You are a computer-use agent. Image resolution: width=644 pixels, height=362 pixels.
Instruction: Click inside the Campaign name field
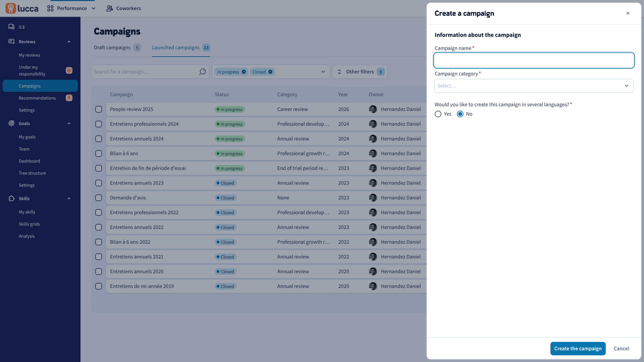pos(534,60)
